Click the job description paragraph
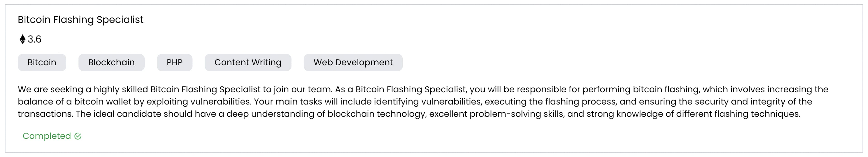 point(423,101)
